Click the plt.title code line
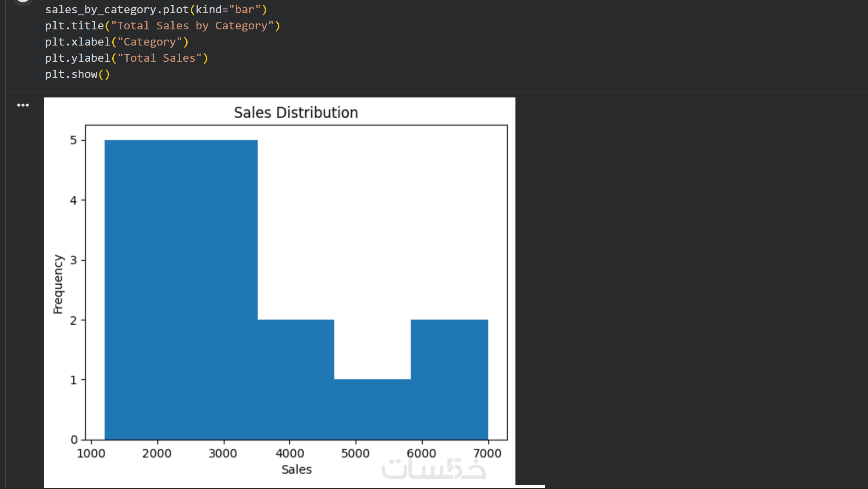The image size is (868, 489). pos(162,26)
